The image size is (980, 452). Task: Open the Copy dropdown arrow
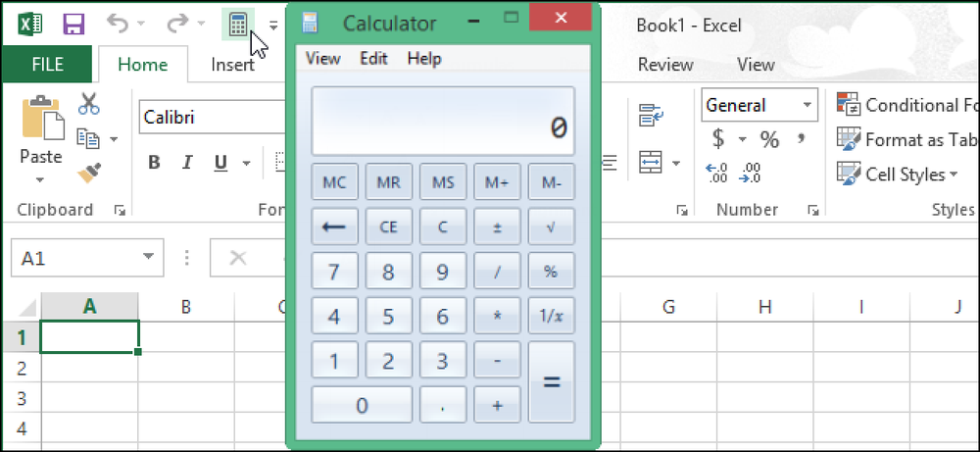(114, 139)
